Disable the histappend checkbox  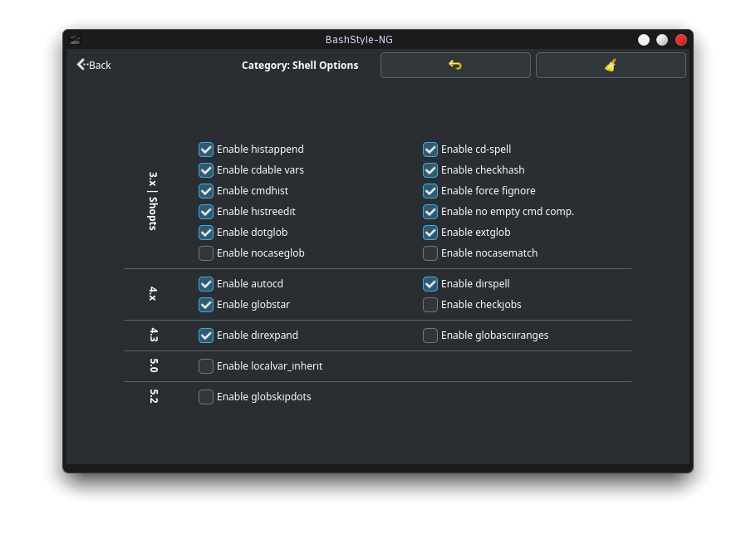206,149
